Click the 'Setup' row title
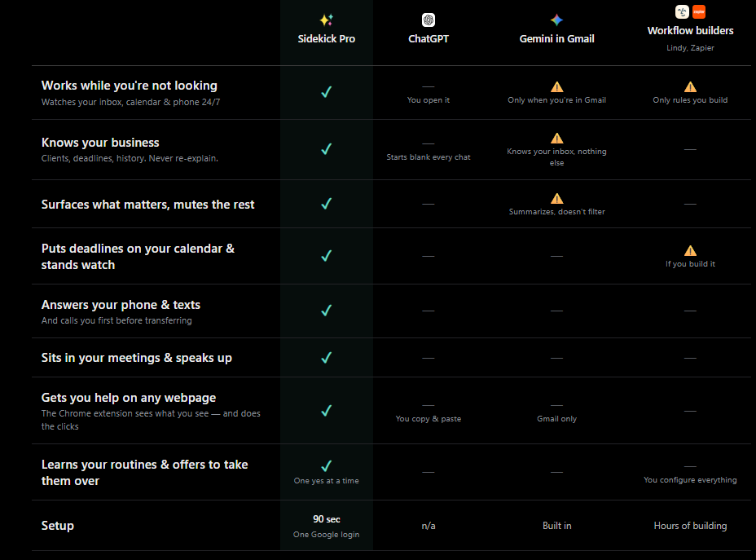The image size is (756, 560). 57,526
